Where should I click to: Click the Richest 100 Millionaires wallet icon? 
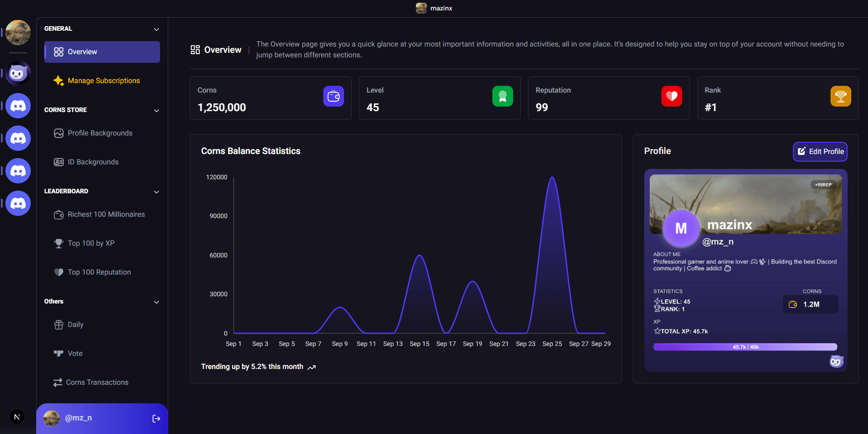point(58,215)
